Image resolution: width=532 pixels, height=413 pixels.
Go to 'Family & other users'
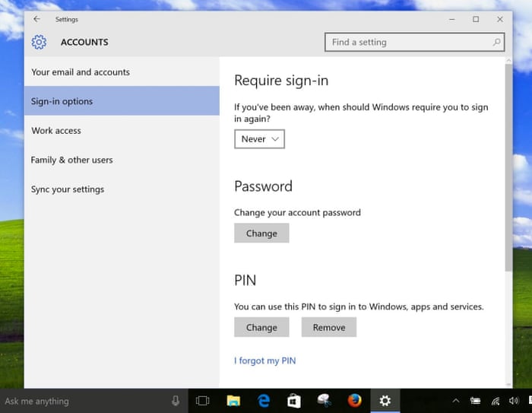(x=71, y=160)
